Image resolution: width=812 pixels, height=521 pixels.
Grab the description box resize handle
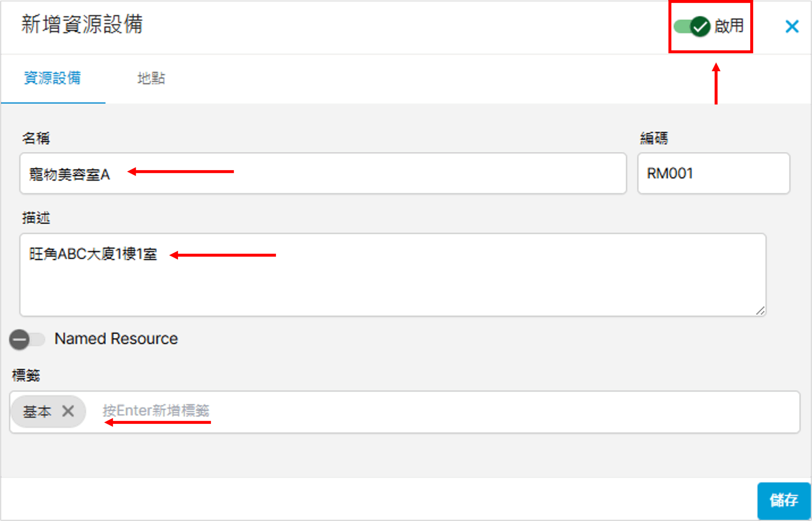(x=760, y=311)
